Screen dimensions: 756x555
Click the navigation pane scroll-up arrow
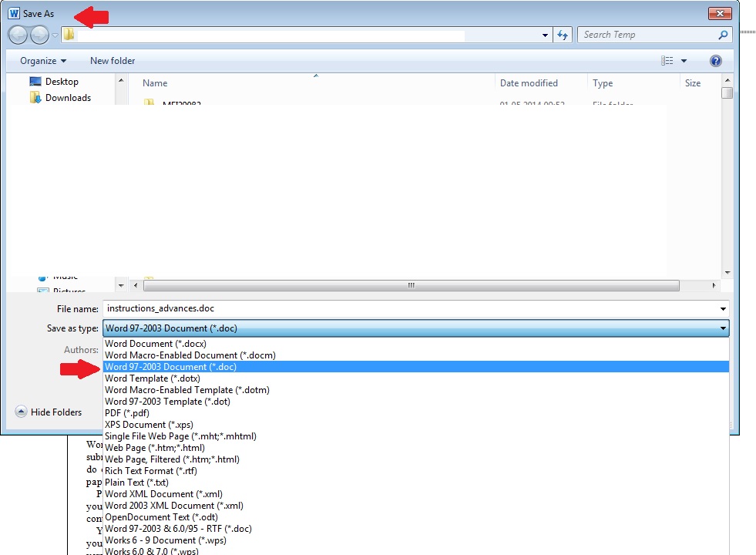point(121,80)
